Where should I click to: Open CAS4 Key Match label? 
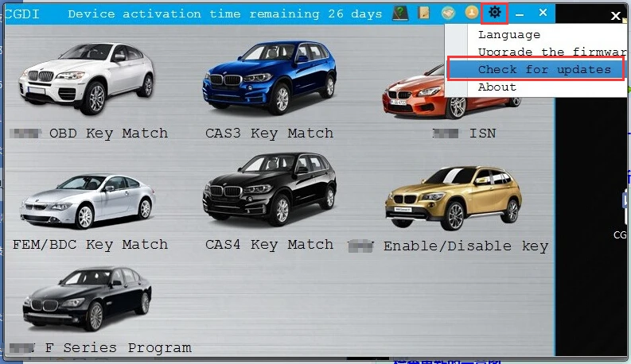click(269, 244)
